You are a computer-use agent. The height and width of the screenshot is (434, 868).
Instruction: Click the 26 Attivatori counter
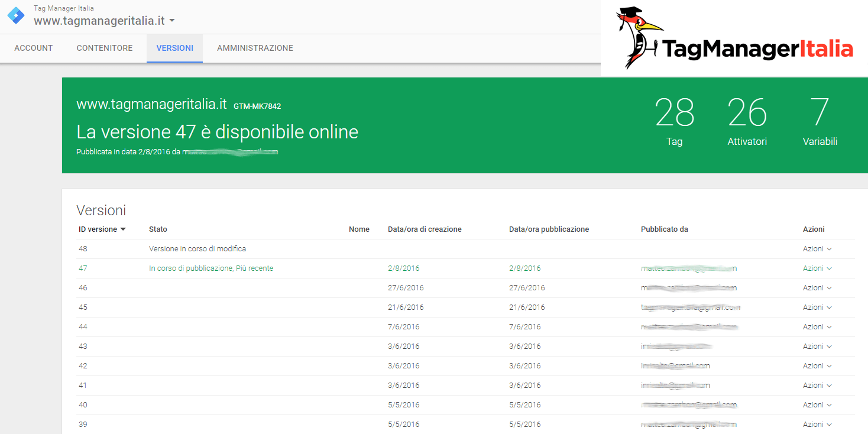tap(747, 121)
